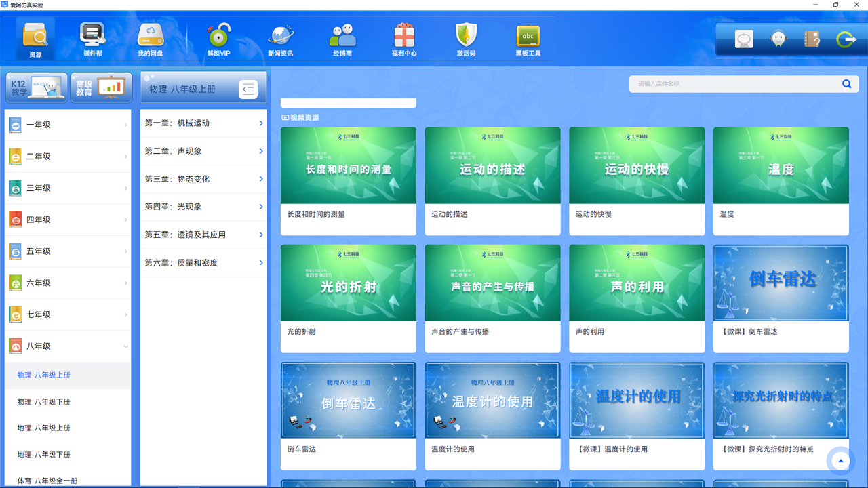Select the 物理 八年级下册 textbook
Image resolution: width=868 pixels, height=488 pixels.
click(x=68, y=401)
